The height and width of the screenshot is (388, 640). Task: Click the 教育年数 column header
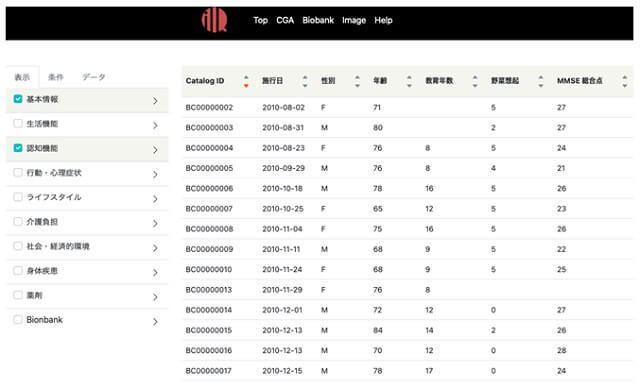pos(439,81)
